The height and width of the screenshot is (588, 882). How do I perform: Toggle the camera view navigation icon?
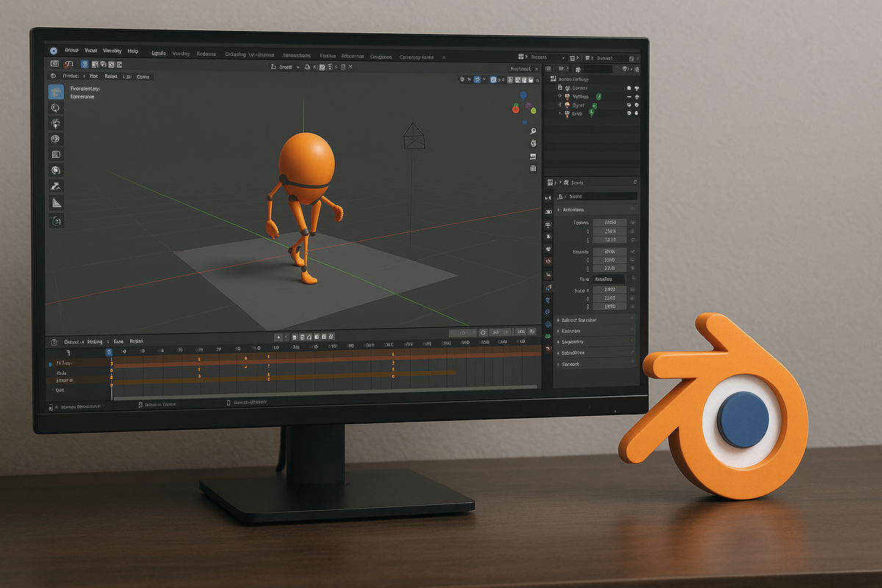point(532,156)
